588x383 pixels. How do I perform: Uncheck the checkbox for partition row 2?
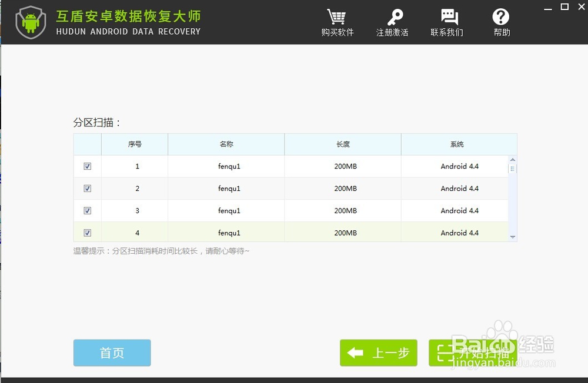[x=87, y=189]
